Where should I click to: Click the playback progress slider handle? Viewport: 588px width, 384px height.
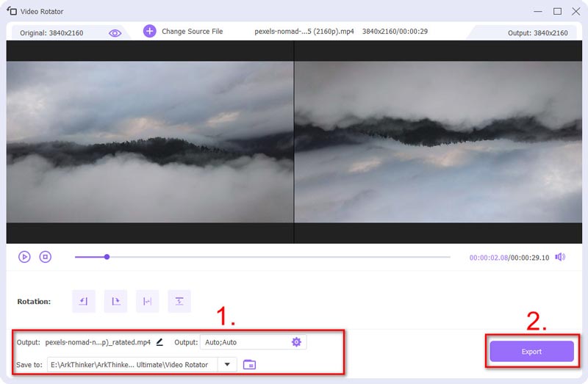pyautogui.click(x=107, y=257)
